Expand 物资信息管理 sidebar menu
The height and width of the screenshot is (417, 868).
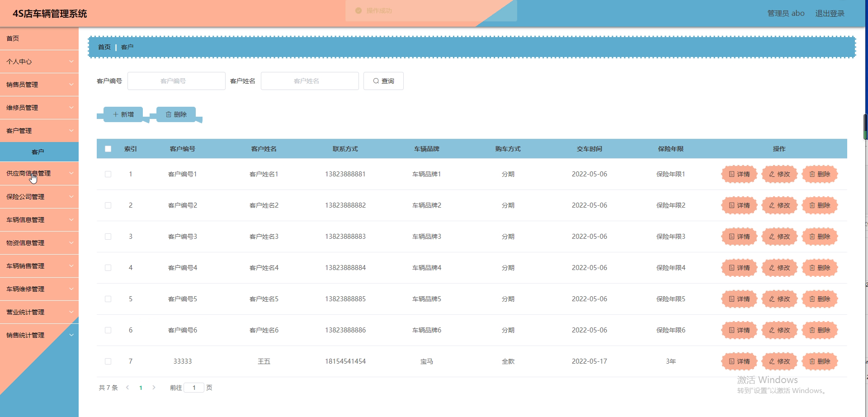39,243
